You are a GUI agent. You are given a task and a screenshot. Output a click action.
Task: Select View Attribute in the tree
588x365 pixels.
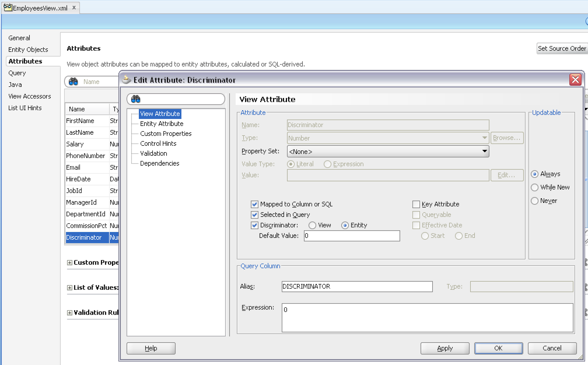pyautogui.click(x=160, y=114)
